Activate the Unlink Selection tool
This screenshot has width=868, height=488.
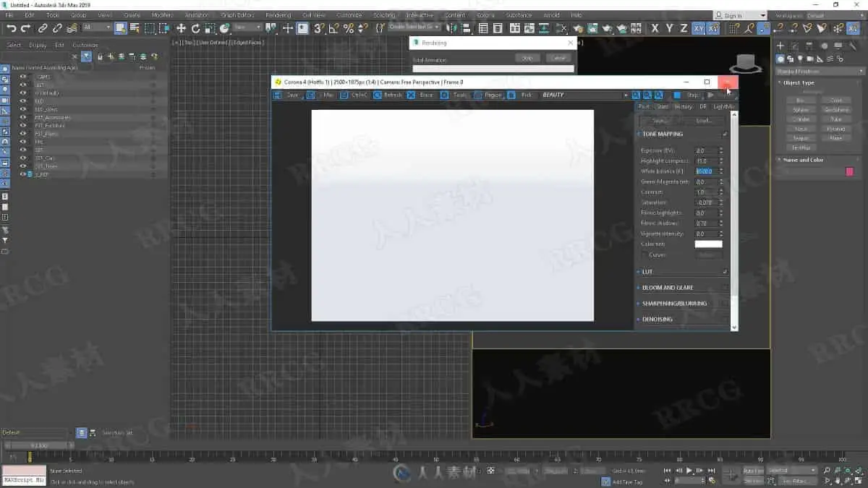tap(57, 28)
